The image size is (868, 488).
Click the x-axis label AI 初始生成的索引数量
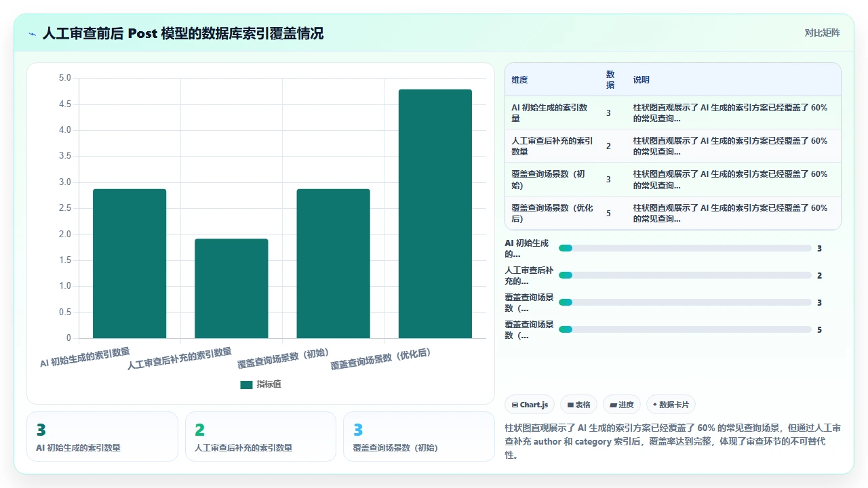tap(85, 357)
